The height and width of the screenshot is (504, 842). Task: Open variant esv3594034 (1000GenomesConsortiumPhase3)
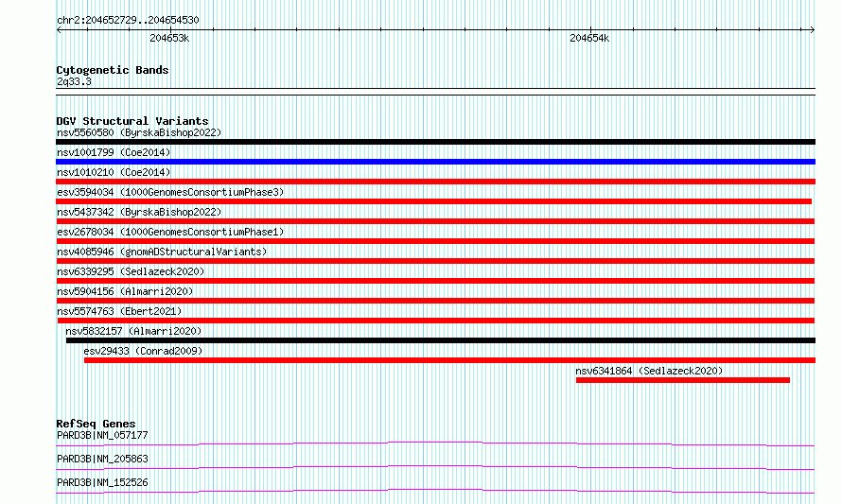(x=170, y=192)
